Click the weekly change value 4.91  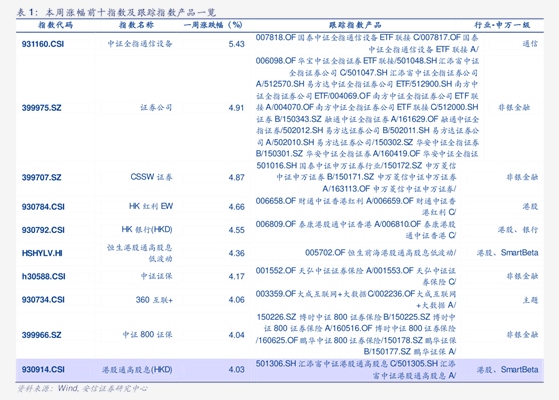point(236,108)
